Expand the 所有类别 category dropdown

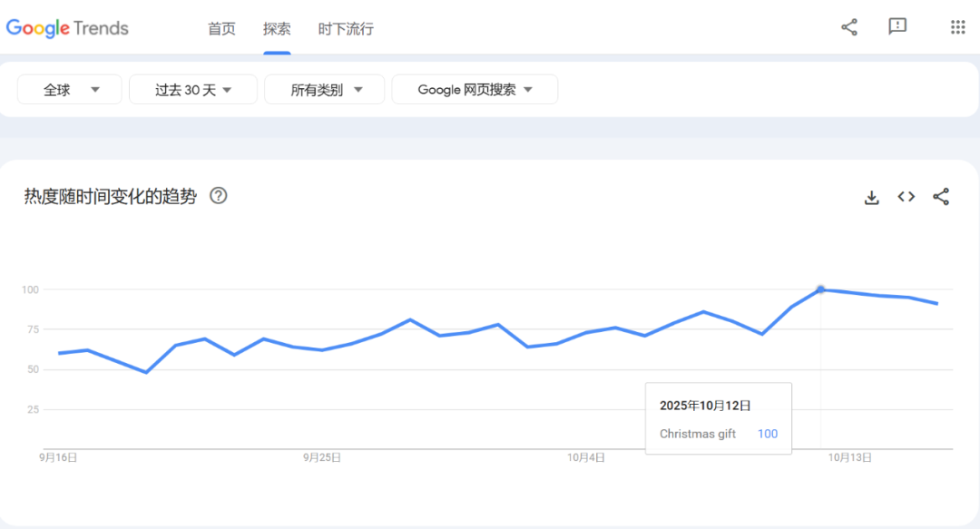(x=325, y=90)
